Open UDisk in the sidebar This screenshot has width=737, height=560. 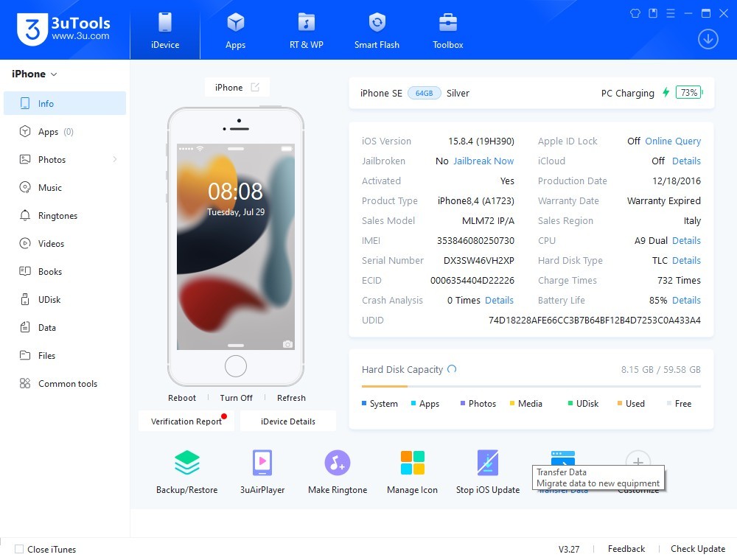(65, 299)
